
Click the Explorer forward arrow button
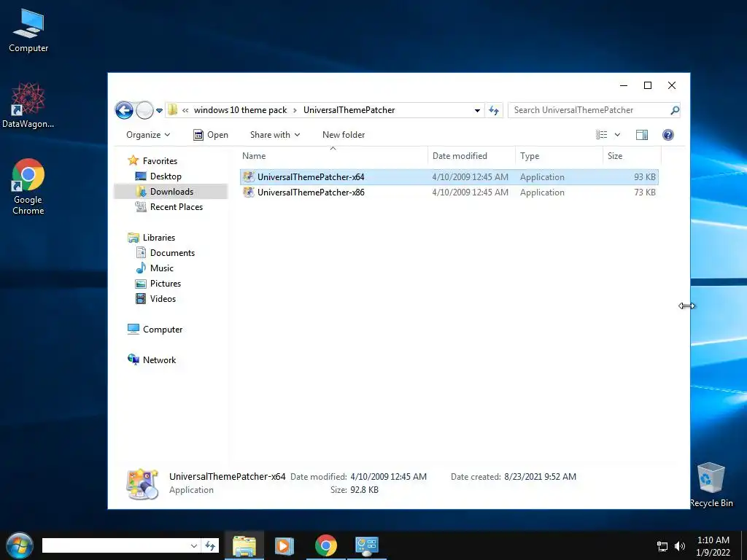point(144,111)
